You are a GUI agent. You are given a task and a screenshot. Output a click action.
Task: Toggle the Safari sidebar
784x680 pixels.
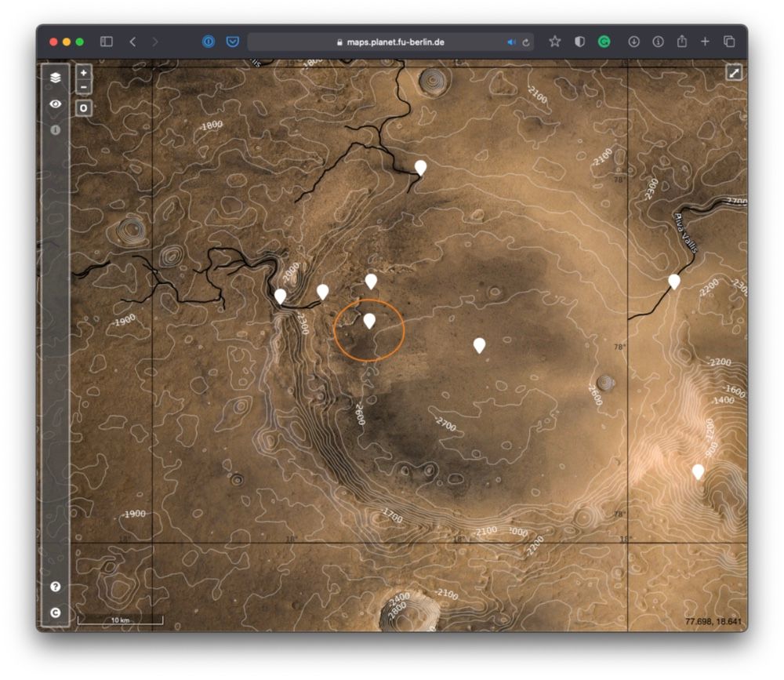tap(107, 42)
